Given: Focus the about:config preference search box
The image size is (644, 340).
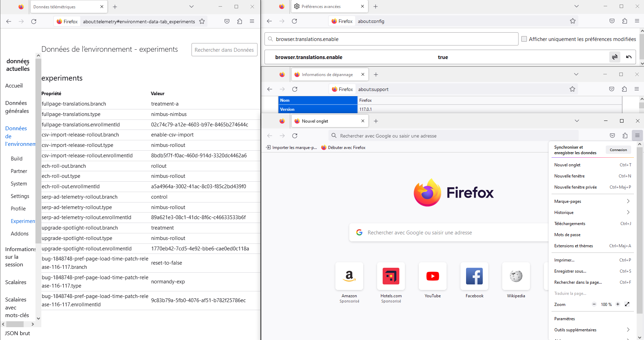Looking at the screenshot, I should 392,39.
